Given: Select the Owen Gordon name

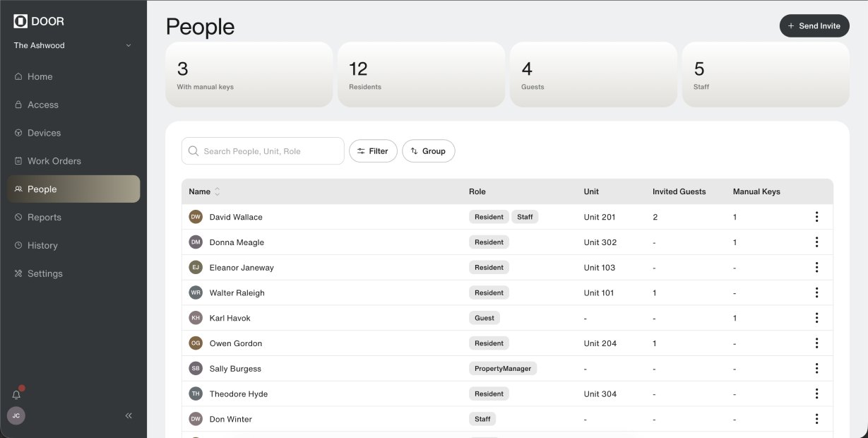Looking at the screenshot, I should click(236, 343).
